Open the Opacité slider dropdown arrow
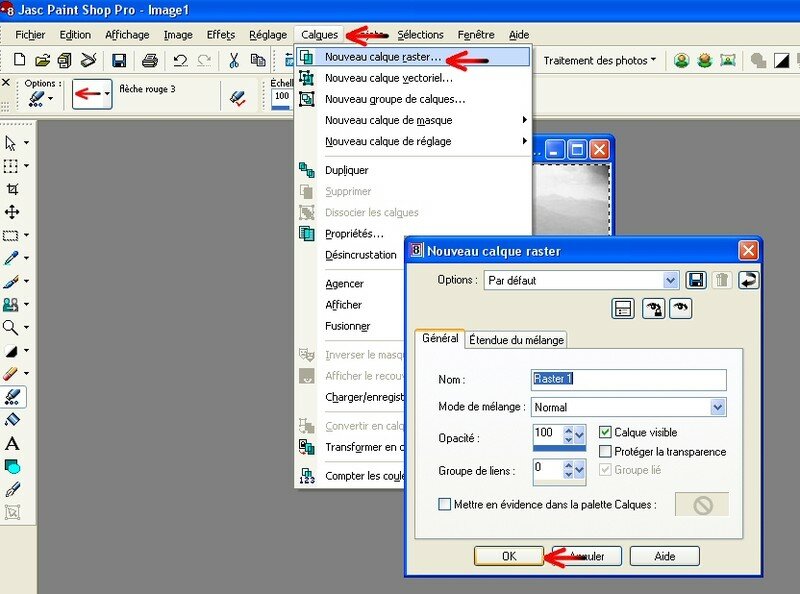Screen dimensions: 800x594 point(580,434)
